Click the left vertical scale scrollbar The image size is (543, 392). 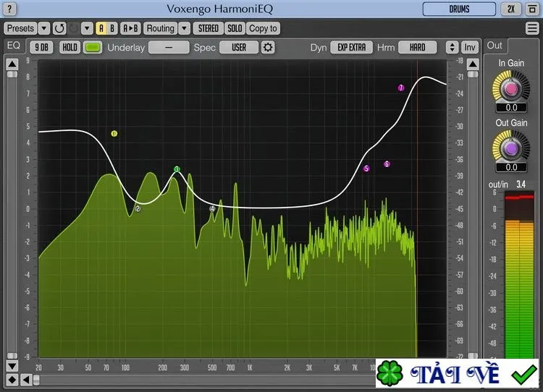pyautogui.click(x=12, y=215)
